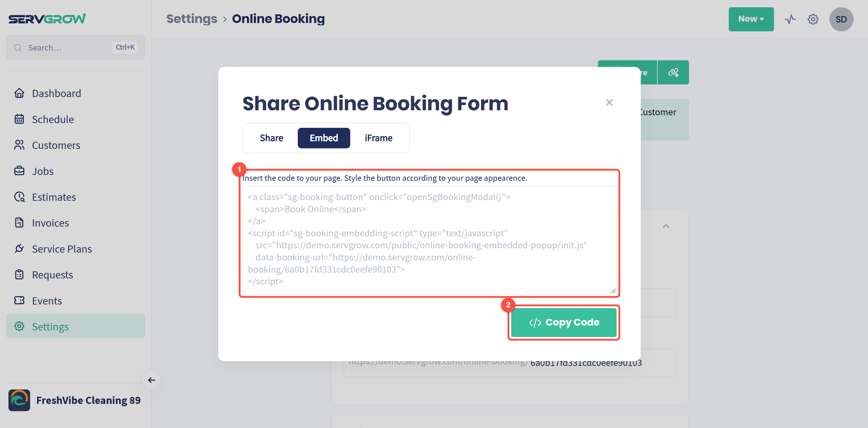Click the Events ticket icon
This screenshot has height=428, width=868.
tap(19, 300)
